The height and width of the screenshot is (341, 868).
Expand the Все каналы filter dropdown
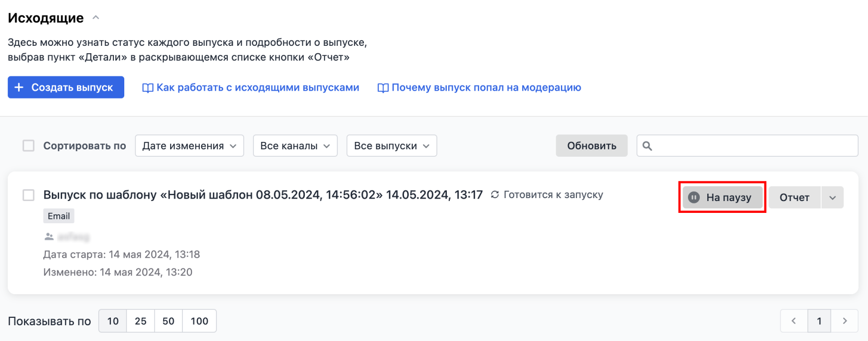tap(295, 146)
